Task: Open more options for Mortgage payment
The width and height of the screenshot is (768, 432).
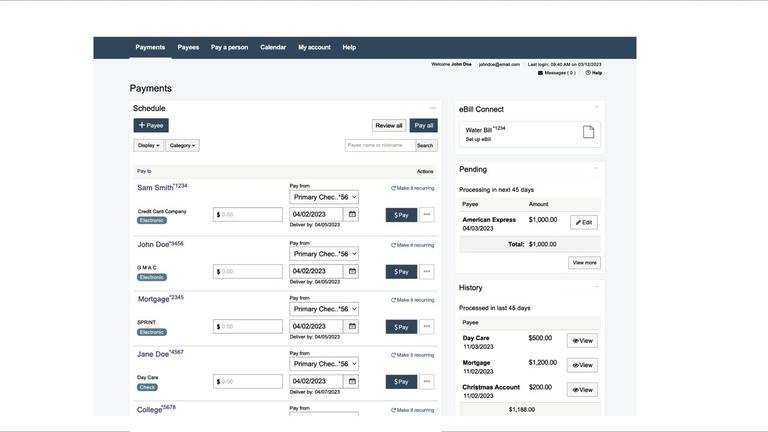Action: point(427,327)
